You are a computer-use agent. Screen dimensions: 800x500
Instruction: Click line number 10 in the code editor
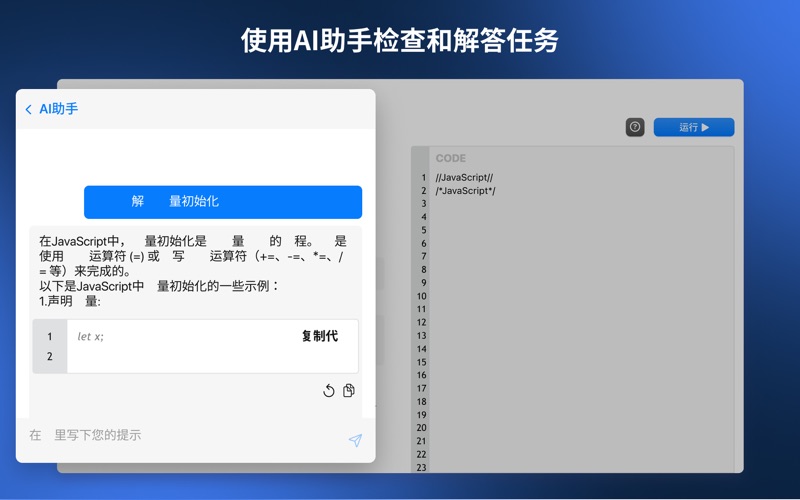(x=421, y=296)
